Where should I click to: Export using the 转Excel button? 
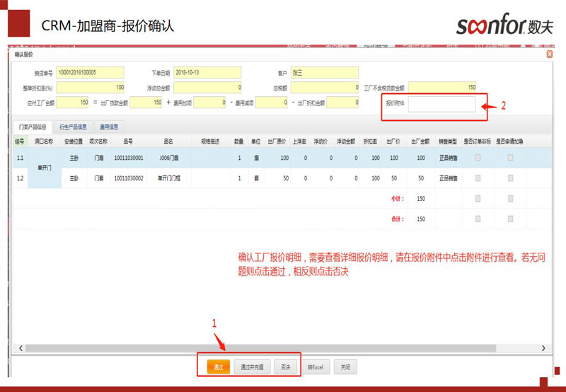(x=316, y=367)
